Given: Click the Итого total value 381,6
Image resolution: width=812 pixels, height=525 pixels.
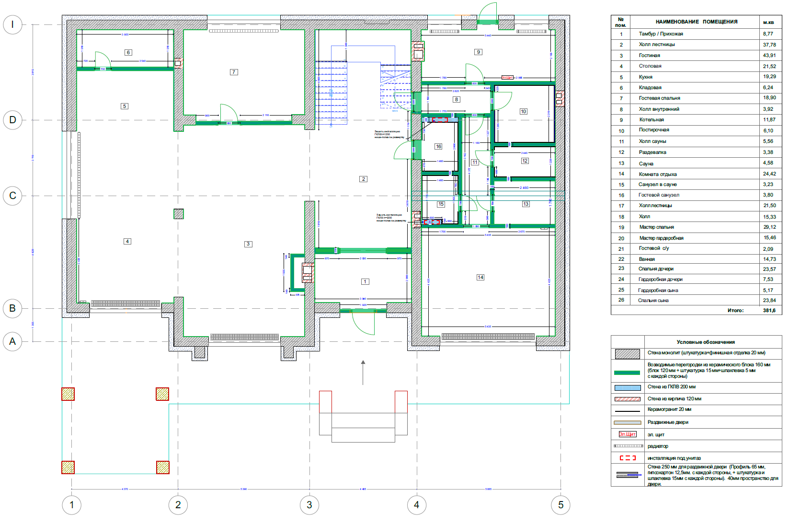Looking at the screenshot, I should (x=769, y=310).
